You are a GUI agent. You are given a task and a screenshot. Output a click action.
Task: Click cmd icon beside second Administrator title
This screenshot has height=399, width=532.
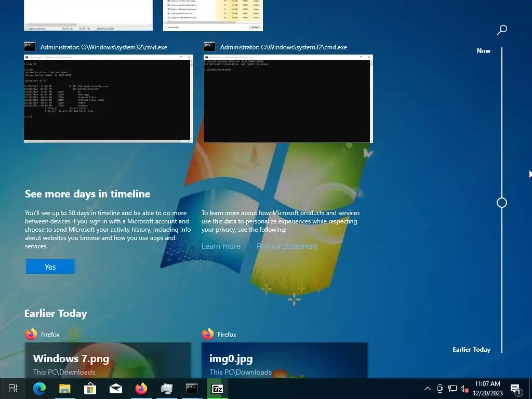209,47
